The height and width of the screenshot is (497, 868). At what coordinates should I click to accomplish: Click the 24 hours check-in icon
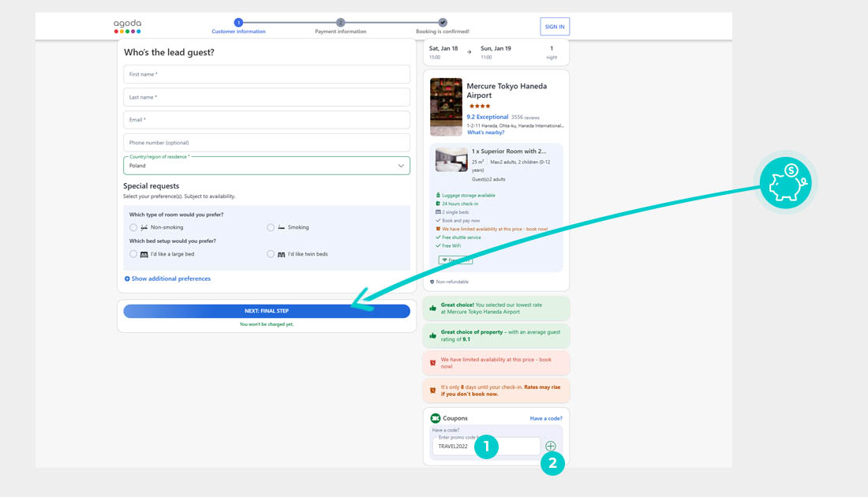click(x=438, y=204)
